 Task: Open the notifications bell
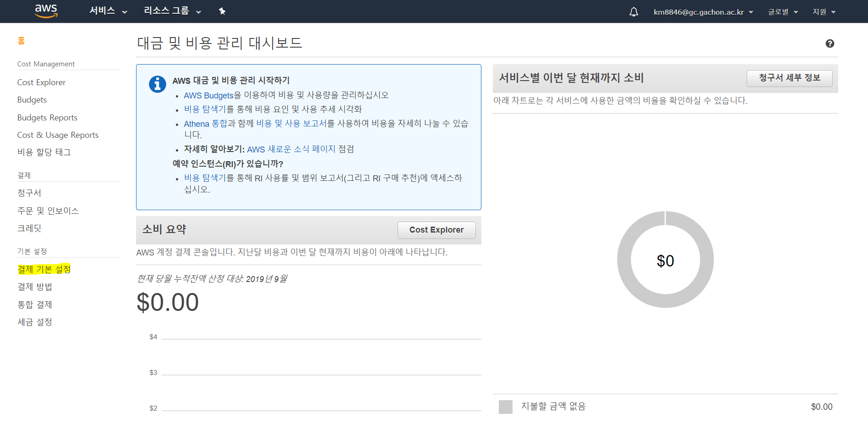pos(633,12)
